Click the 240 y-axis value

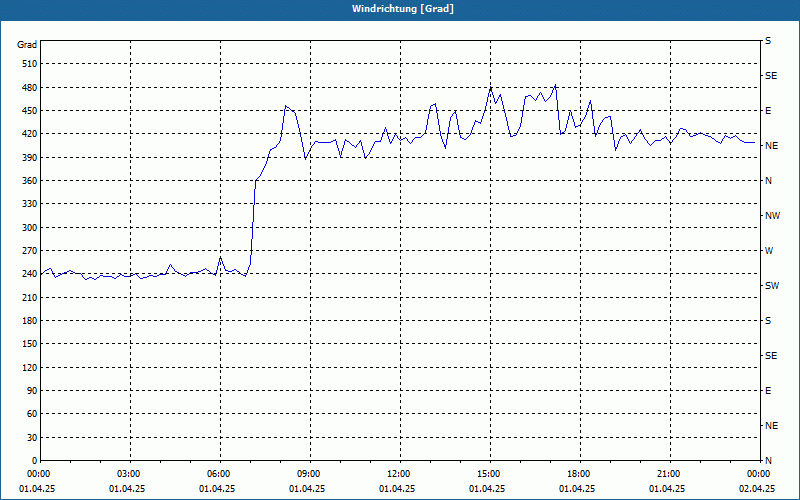[x=30, y=274]
